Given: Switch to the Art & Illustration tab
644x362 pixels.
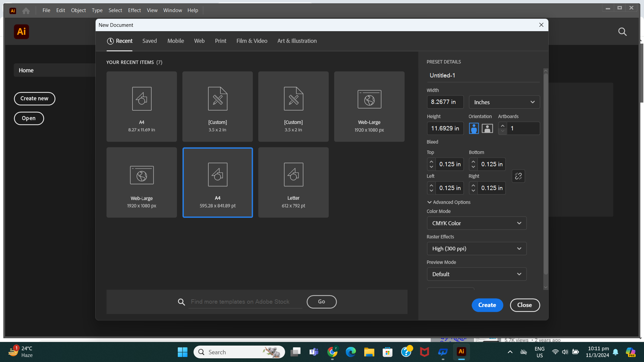Looking at the screenshot, I should pyautogui.click(x=297, y=41).
